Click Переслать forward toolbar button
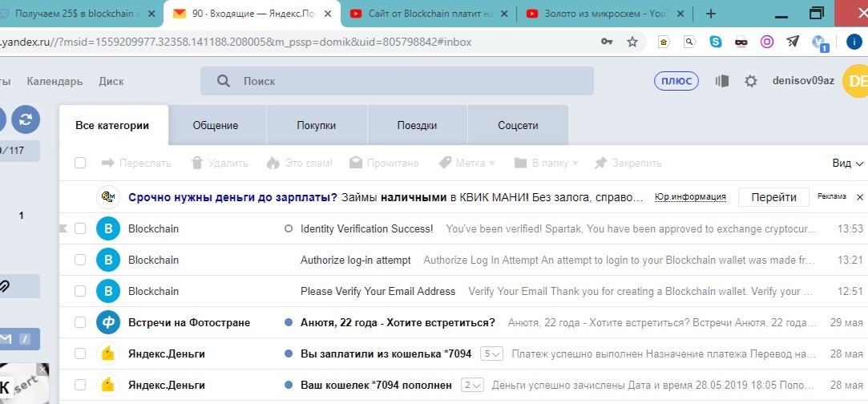Screen dimensions: 868x404 [x=137, y=164]
